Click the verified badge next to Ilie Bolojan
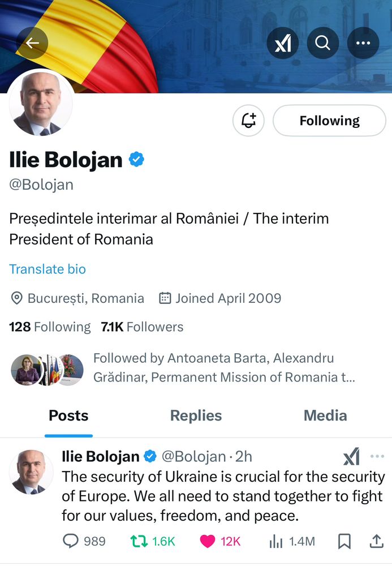Image resolution: width=392 pixels, height=566 pixels. 135,160
